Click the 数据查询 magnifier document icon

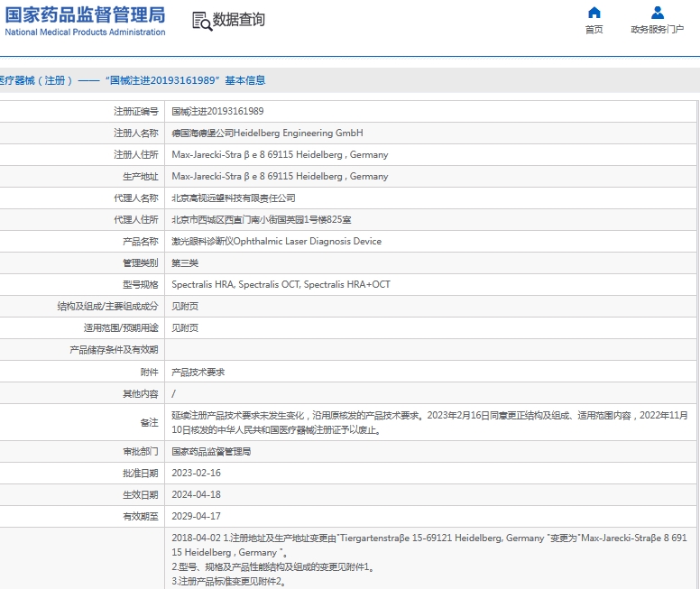[202, 21]
